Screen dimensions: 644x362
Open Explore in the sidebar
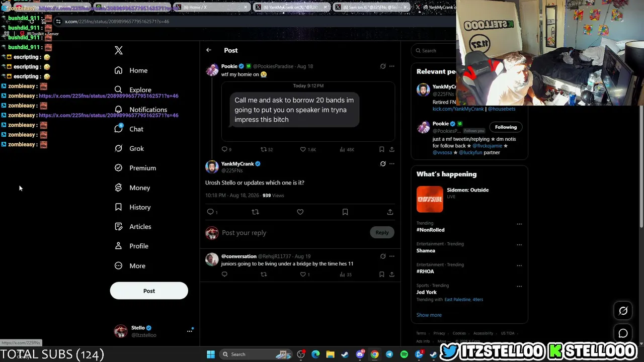click(x=133, y=90)
